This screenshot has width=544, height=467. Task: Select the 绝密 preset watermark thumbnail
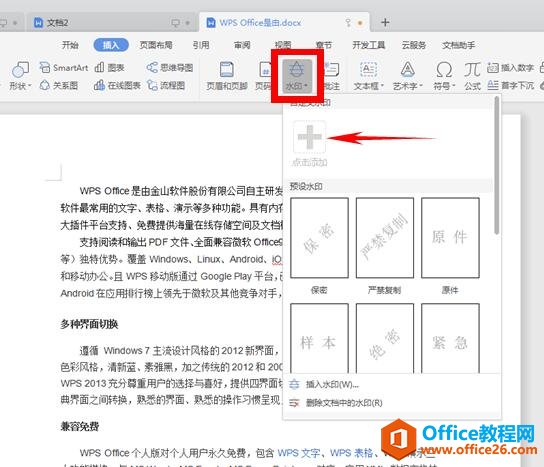[x=385, y=338]
